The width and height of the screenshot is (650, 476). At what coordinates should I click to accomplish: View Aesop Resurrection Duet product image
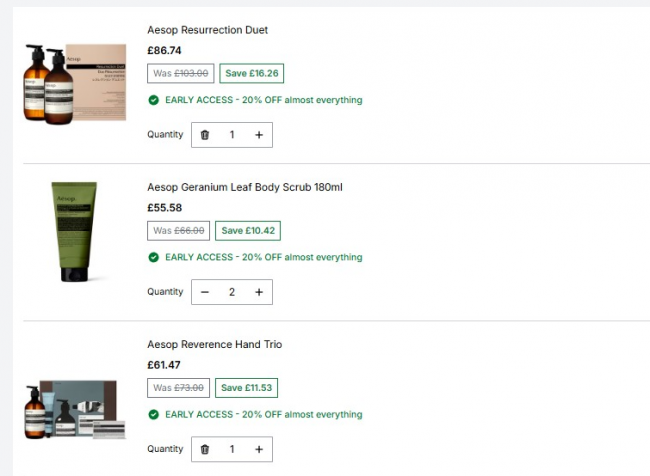coord(75,83)
